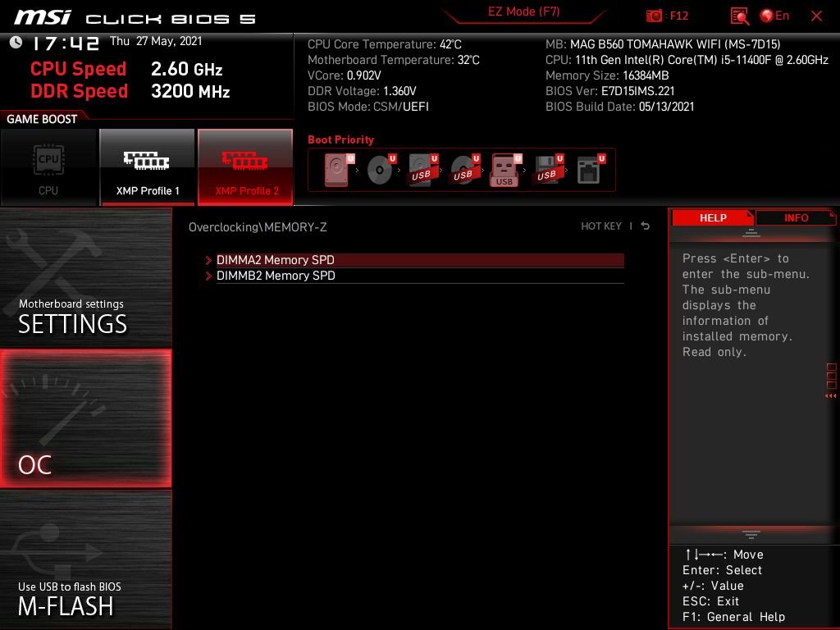Go back using the return arrow icon
The image size is (840, 630).
[645, 226]
